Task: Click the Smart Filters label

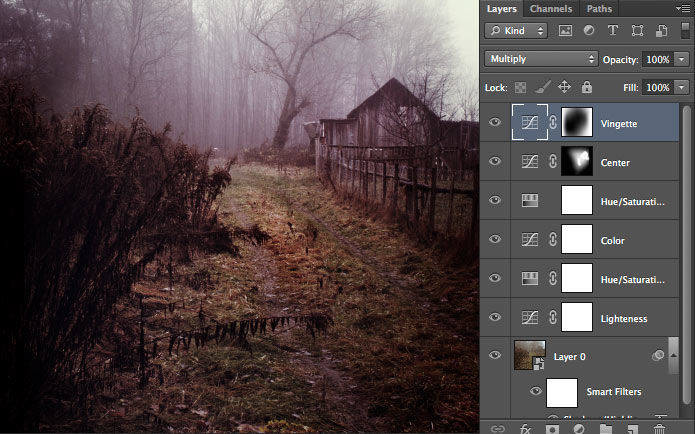Action: pyautogui.click(x=614, y=391)
